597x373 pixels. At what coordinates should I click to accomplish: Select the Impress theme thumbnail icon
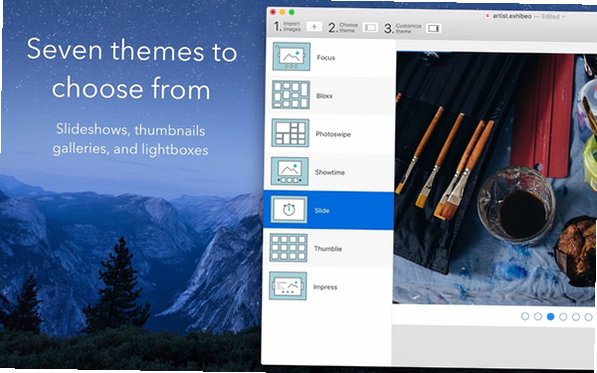click(287, 286)
